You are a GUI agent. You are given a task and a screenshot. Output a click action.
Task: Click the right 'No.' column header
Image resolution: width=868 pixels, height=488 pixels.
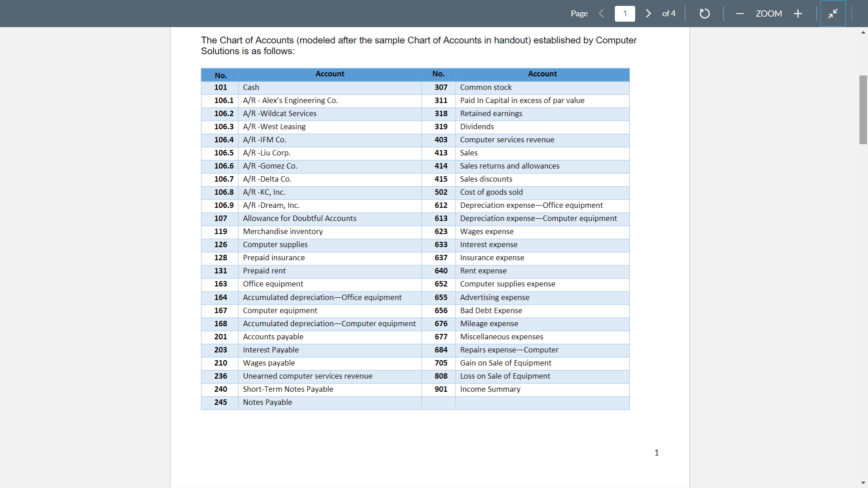(438, 74)
